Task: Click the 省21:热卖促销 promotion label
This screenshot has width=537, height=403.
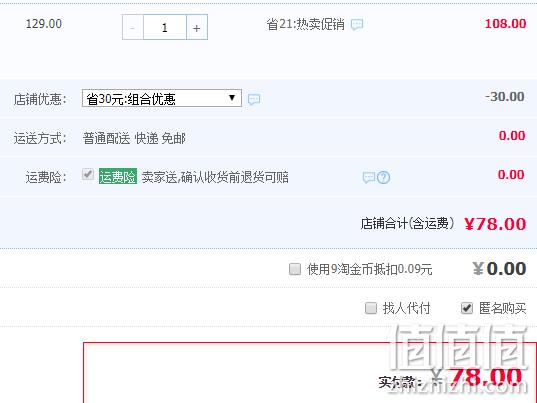Action: click(x=305, y=24)
